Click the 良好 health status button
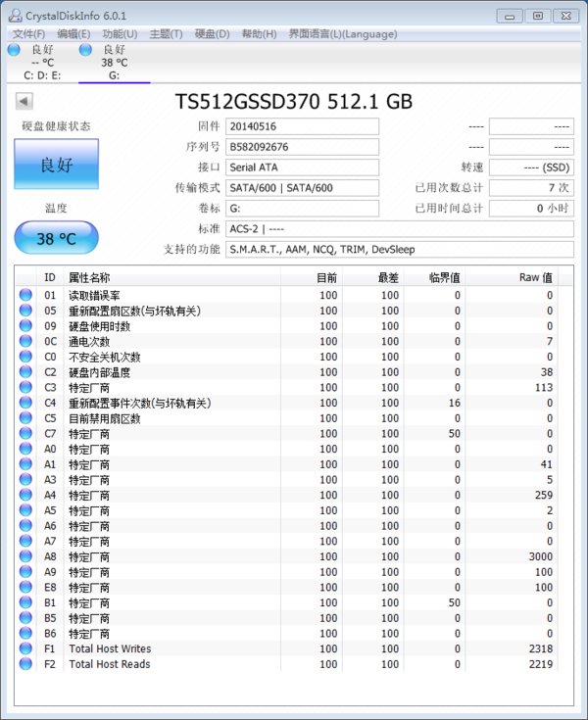 57,164
